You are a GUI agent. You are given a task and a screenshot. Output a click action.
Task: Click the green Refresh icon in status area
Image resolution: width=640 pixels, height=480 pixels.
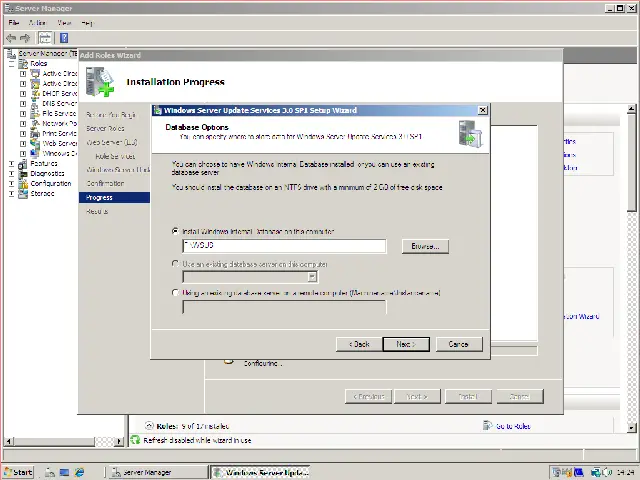[135, 440]
